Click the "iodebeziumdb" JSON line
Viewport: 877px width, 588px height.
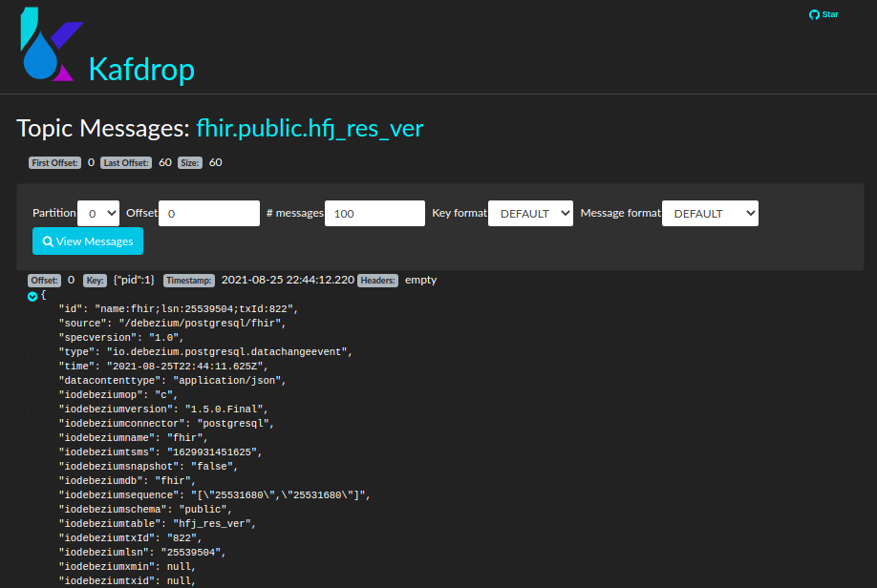click(127, 481)
